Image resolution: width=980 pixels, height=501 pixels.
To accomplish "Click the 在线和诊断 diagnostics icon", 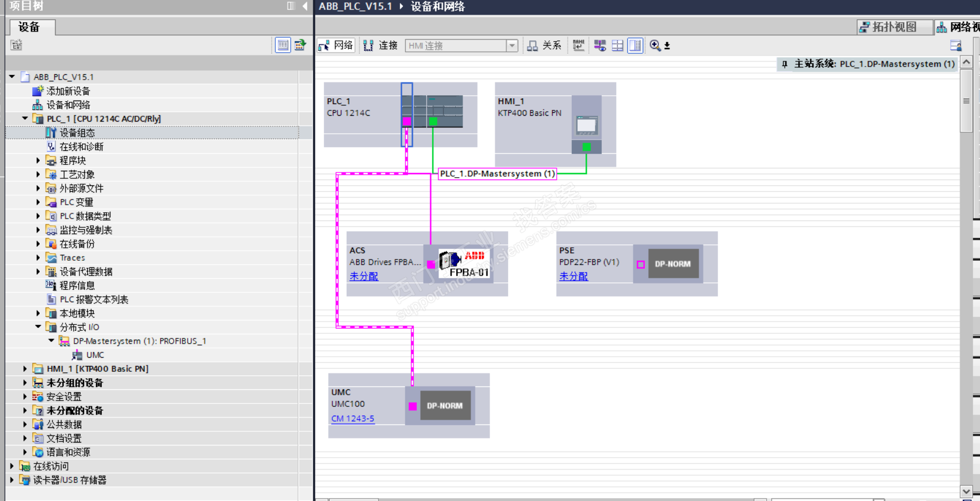I will click(51, 147).
